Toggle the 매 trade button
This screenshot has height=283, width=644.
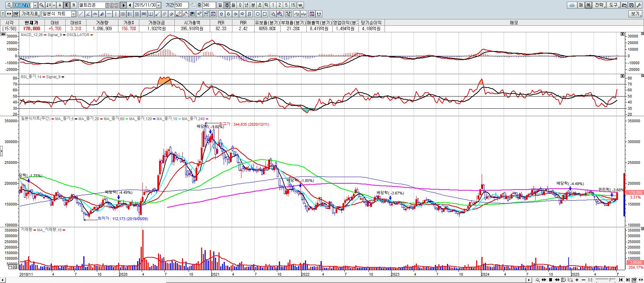pyautogui.click(x=580, y=5)
